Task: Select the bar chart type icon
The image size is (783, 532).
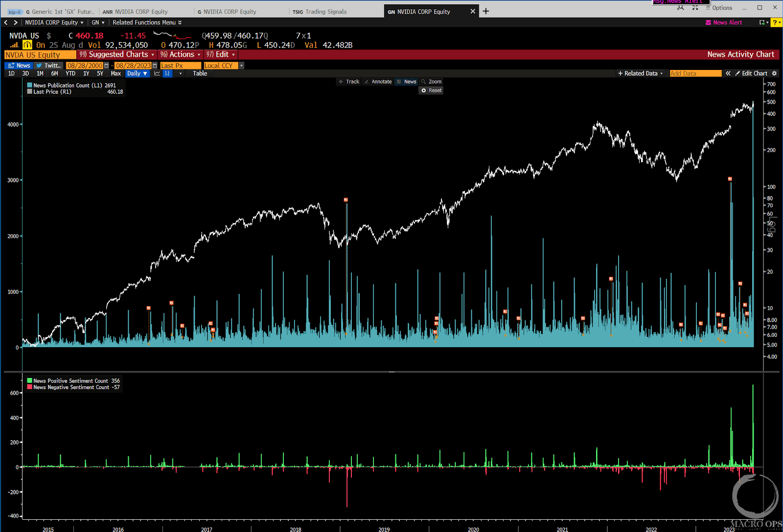Action: click(167, 73)
